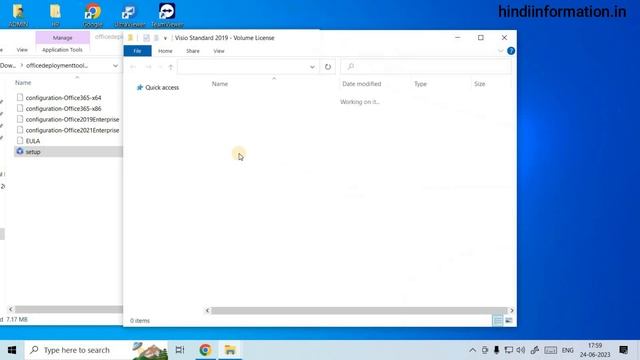This screenshot has width=640, height=360.
Task: Click the folder icon in title bar
Action: 131,38
